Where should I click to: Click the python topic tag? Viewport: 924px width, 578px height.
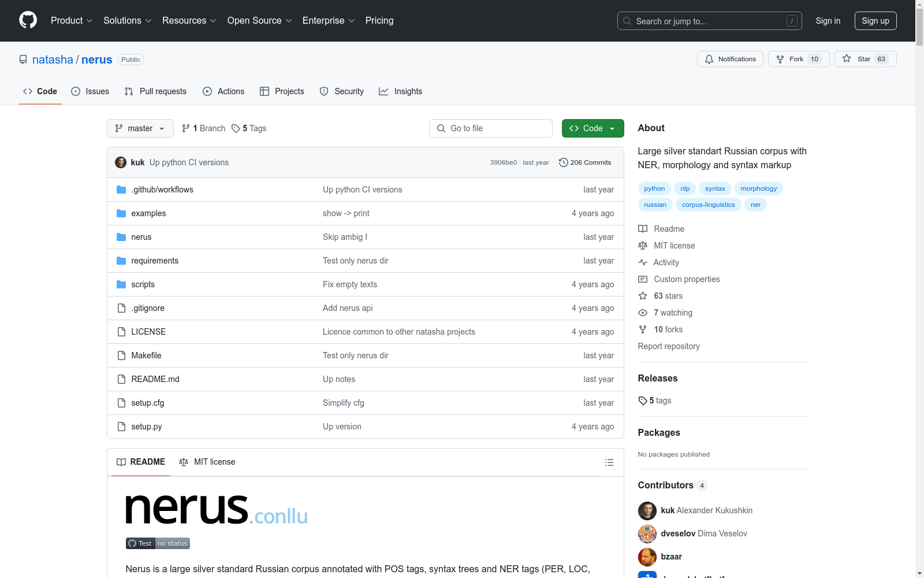click(x=654, y=188)
